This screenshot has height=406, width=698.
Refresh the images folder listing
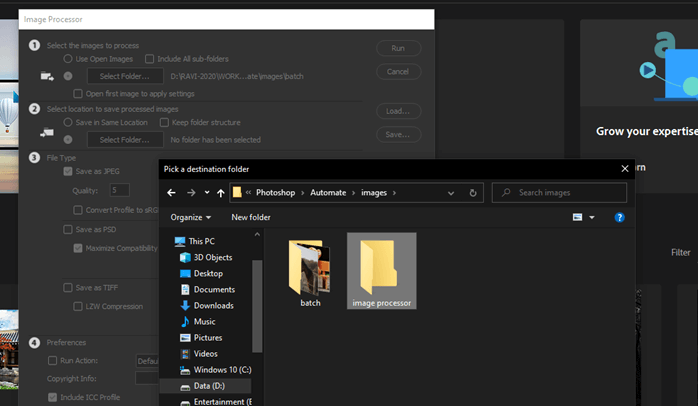pos(473,193)
